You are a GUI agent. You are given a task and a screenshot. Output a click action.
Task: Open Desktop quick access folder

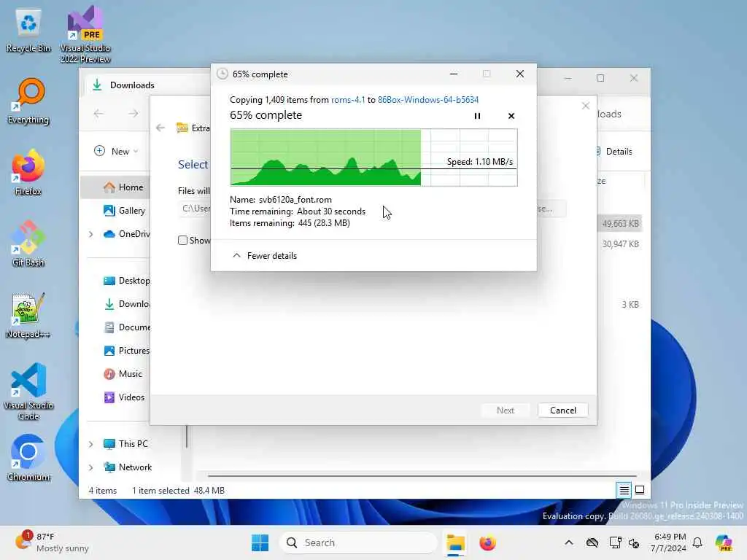(127, 281)
